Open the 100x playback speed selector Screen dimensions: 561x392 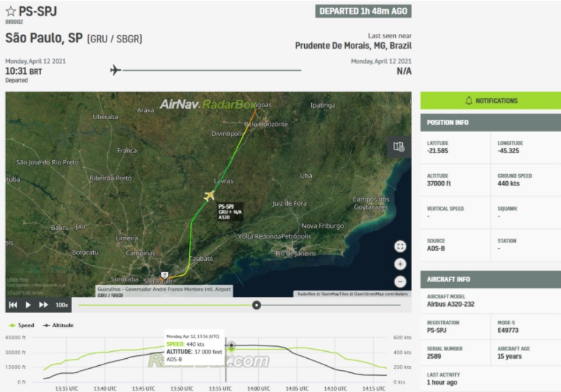point(62,305)
